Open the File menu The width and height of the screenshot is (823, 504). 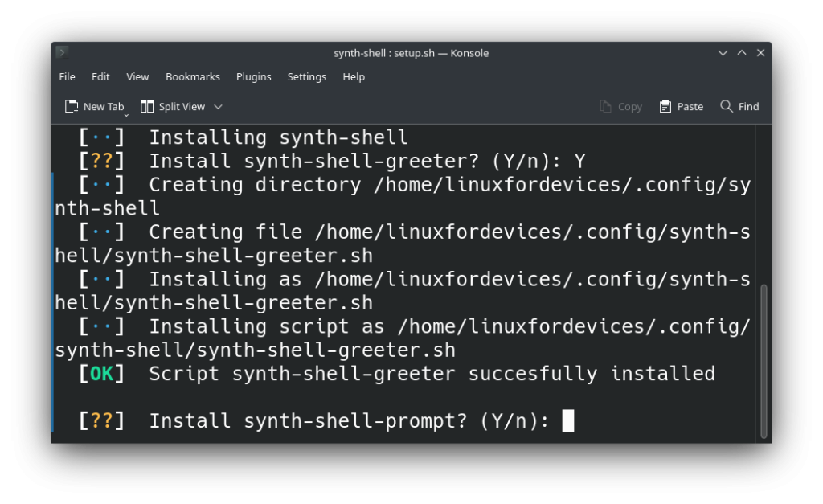point(68,77)
